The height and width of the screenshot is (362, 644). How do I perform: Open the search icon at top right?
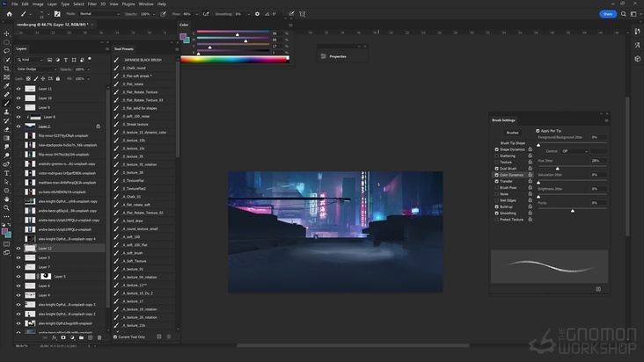point(624,14)
